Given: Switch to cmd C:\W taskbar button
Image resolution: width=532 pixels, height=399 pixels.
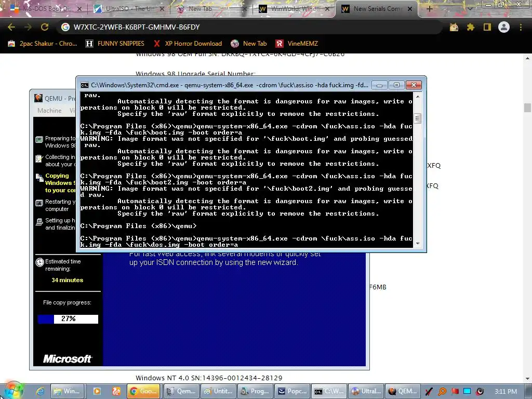Looking at the screenshot, I should [x=330, y=391].
